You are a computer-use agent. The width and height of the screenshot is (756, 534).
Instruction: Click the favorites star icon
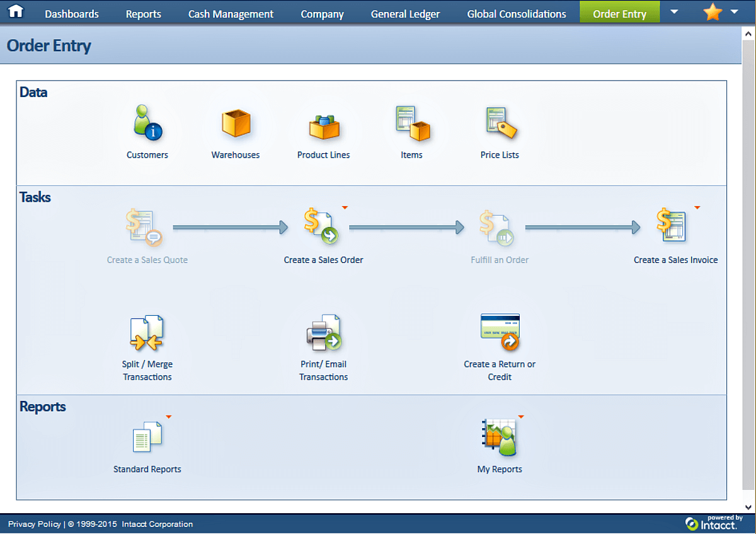[713, 12]
